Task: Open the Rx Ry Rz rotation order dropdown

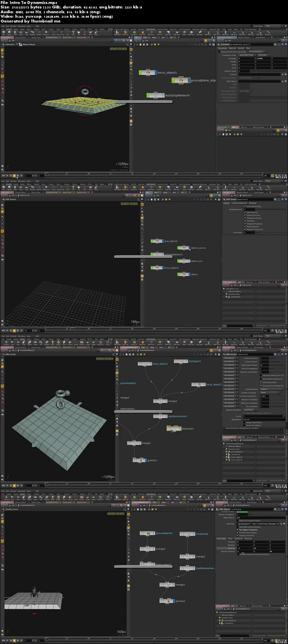Action: [264, 55]
